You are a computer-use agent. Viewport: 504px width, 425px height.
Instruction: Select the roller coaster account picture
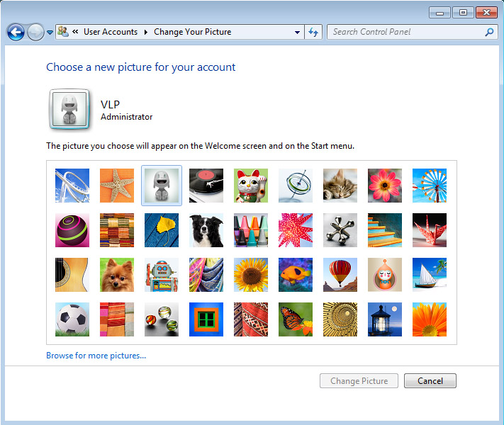[x=72, y=186]
